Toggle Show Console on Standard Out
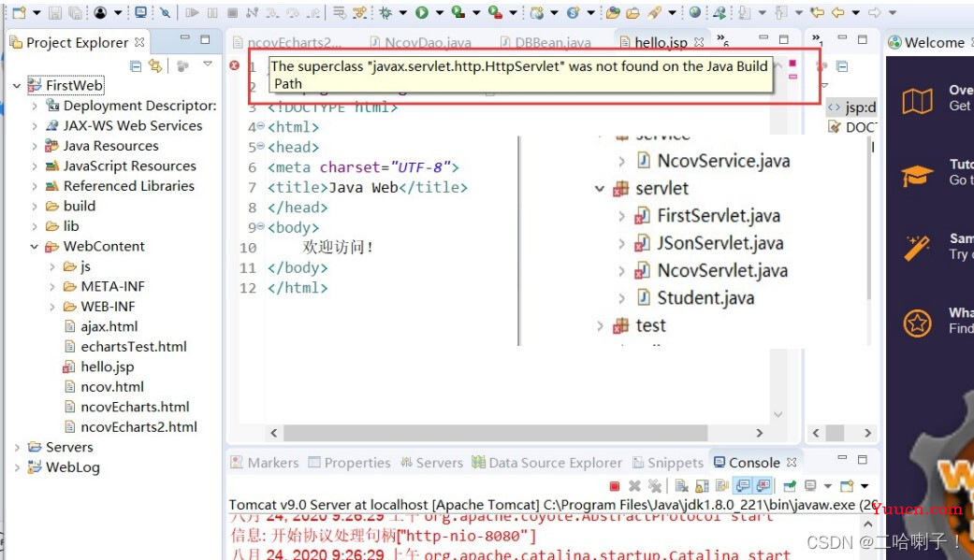Image resolution: width=974 pixels, height=560 pixels. click(x=743, y=486)
